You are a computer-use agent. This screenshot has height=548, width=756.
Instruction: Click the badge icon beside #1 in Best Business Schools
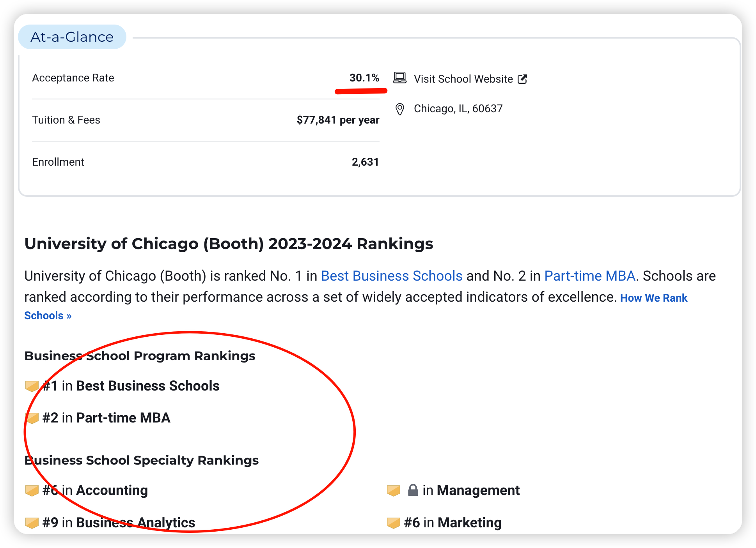click(32, 386)
